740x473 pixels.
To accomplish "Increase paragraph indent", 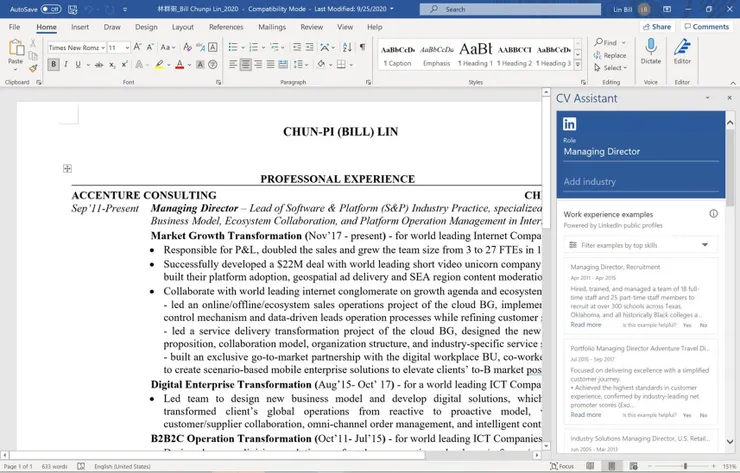I will [310, 47].
